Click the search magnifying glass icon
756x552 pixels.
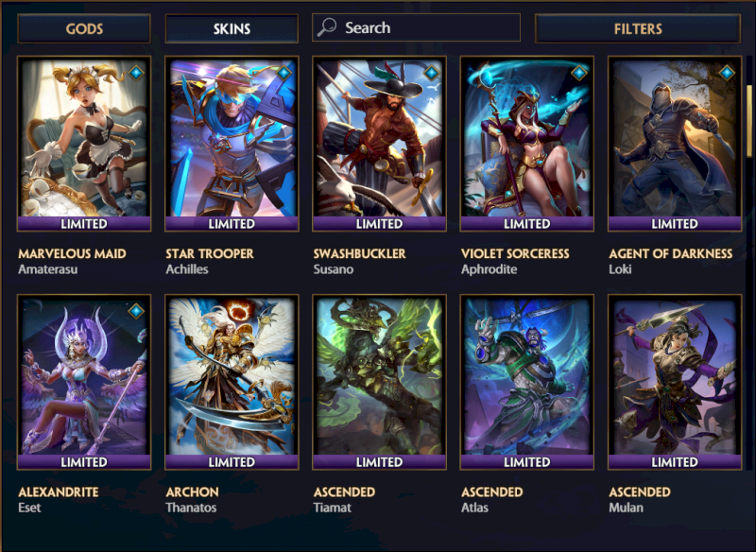coord(326,27)
